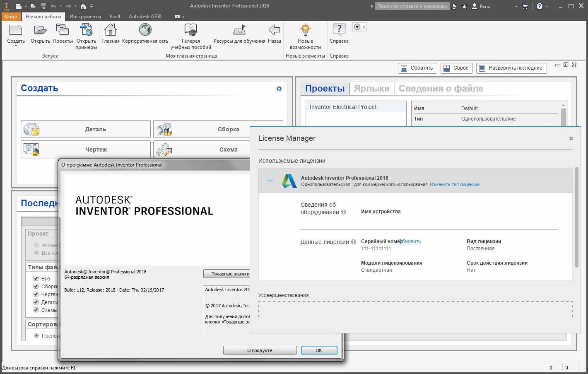Toggle the Схемы file type checkbox
The image size is (588, 374).
tap(36, 310)
